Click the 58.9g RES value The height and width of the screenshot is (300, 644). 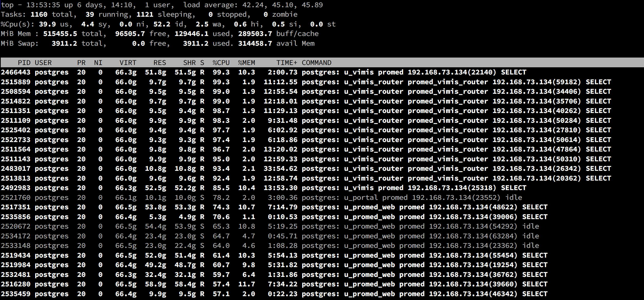(x=155, y=284)
